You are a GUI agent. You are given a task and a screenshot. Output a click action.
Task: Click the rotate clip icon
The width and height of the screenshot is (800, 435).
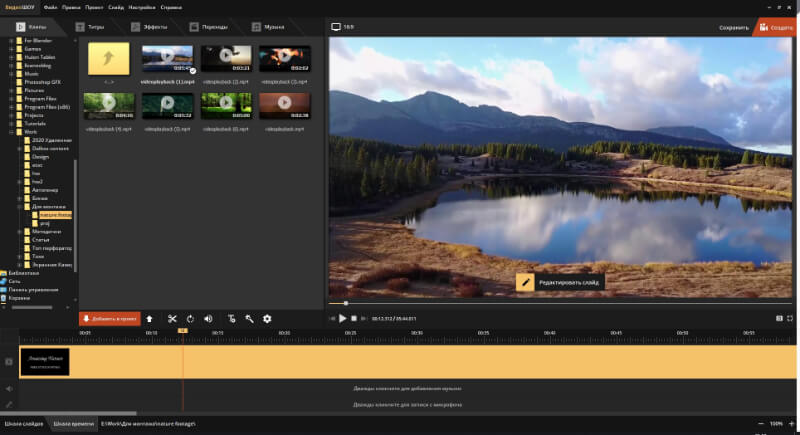190,319
